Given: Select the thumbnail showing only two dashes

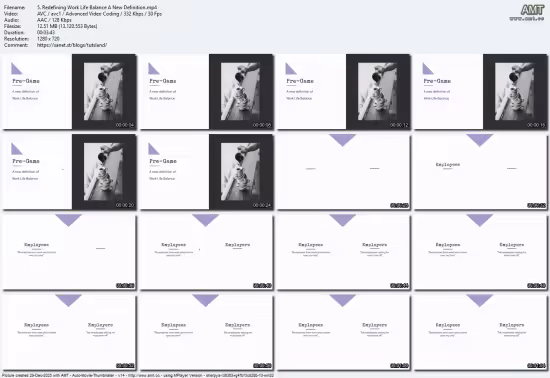Looking at the screenshot, I should coord(344,172).
